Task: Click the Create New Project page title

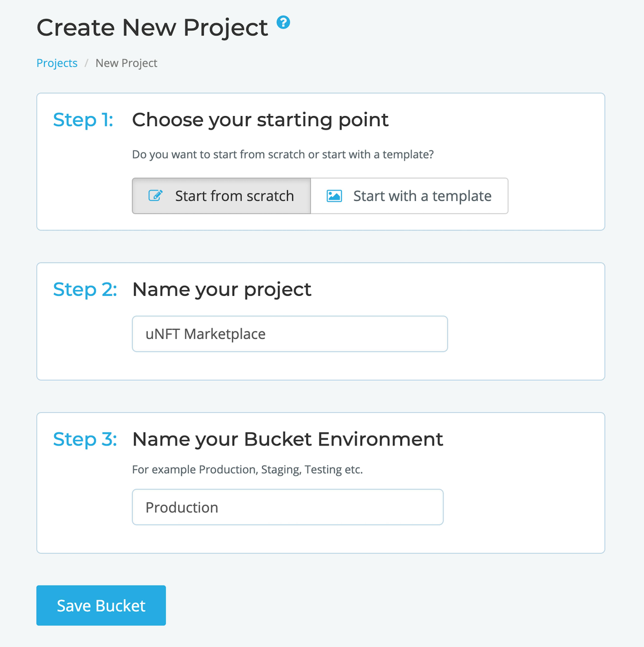Action: point(152,28)
